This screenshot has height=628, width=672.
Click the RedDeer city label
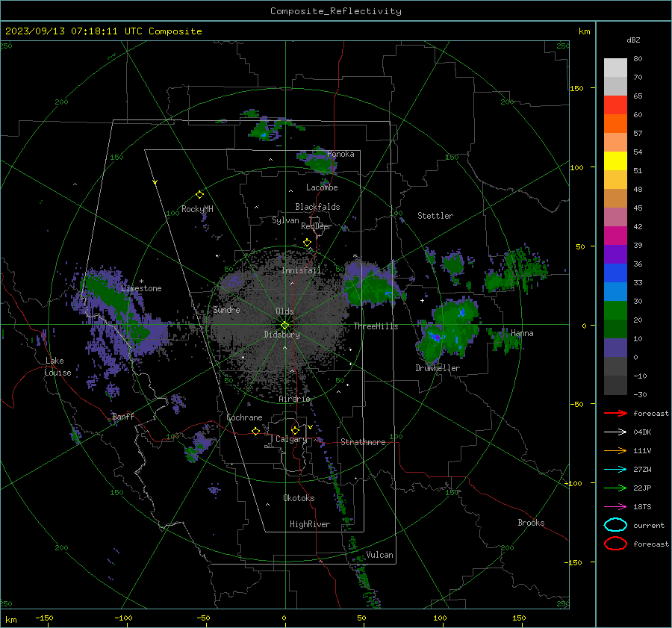(x=317, y=226)
